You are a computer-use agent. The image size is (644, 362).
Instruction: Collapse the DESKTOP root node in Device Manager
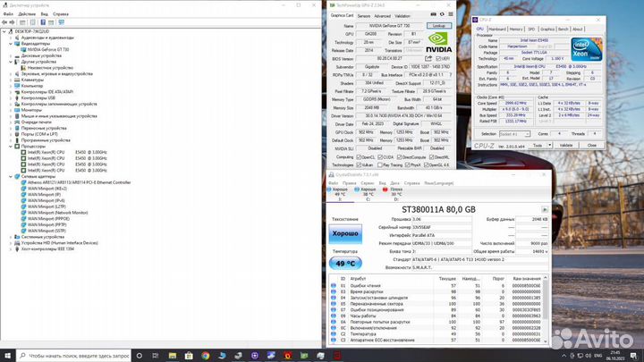pos(4,31)
